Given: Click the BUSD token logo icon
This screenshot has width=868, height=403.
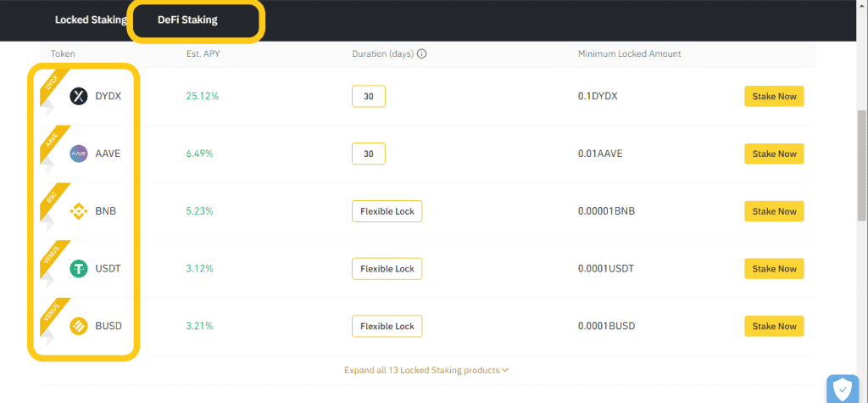Looking at the screenshot, I should (x=79, y=326).
